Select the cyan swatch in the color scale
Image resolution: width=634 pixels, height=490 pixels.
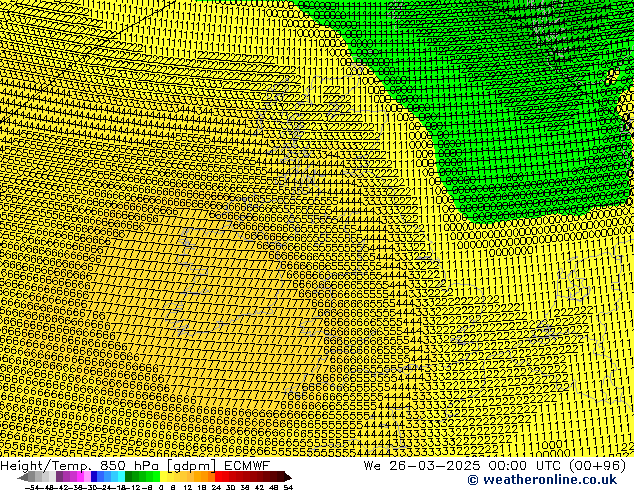121,476
